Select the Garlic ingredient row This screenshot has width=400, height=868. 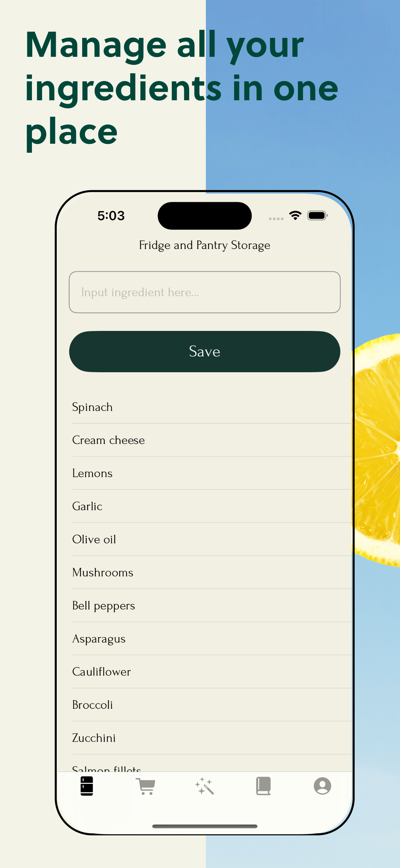point(212,506)
